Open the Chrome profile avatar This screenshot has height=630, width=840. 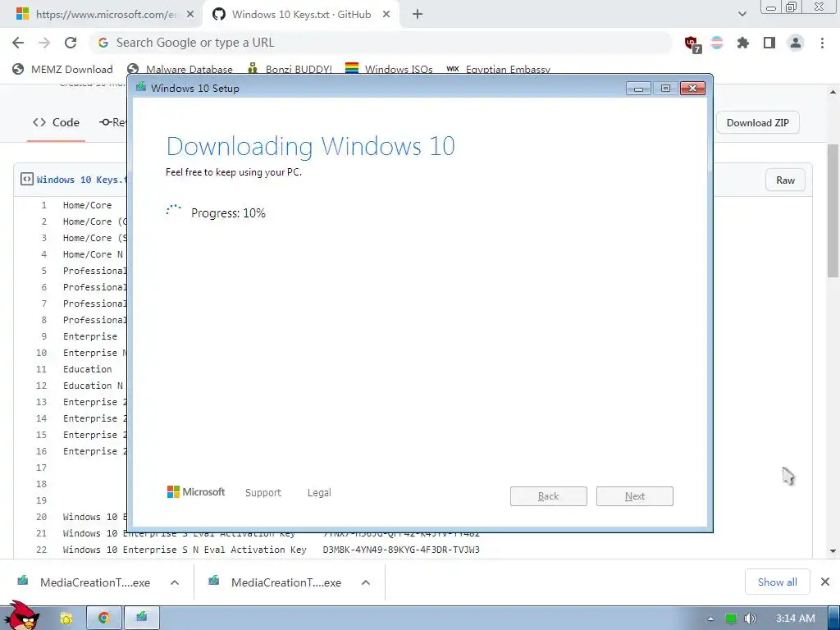(x=796, y=43)
